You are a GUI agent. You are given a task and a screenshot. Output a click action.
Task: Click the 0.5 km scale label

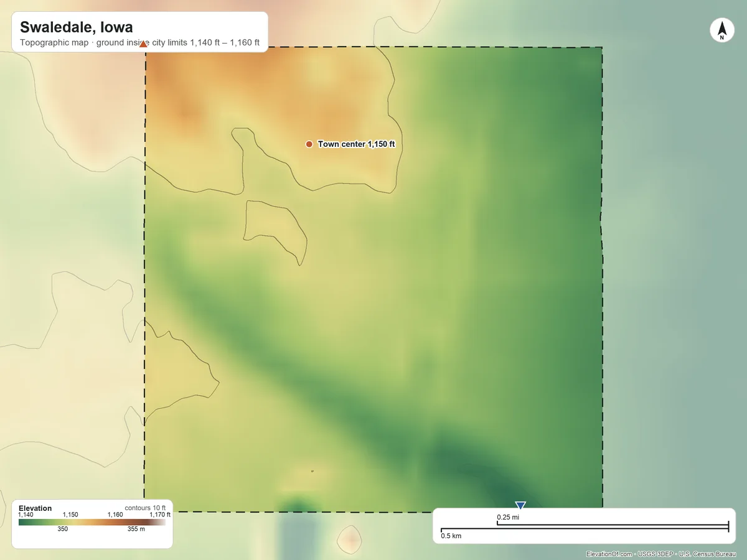pos(451,536)
